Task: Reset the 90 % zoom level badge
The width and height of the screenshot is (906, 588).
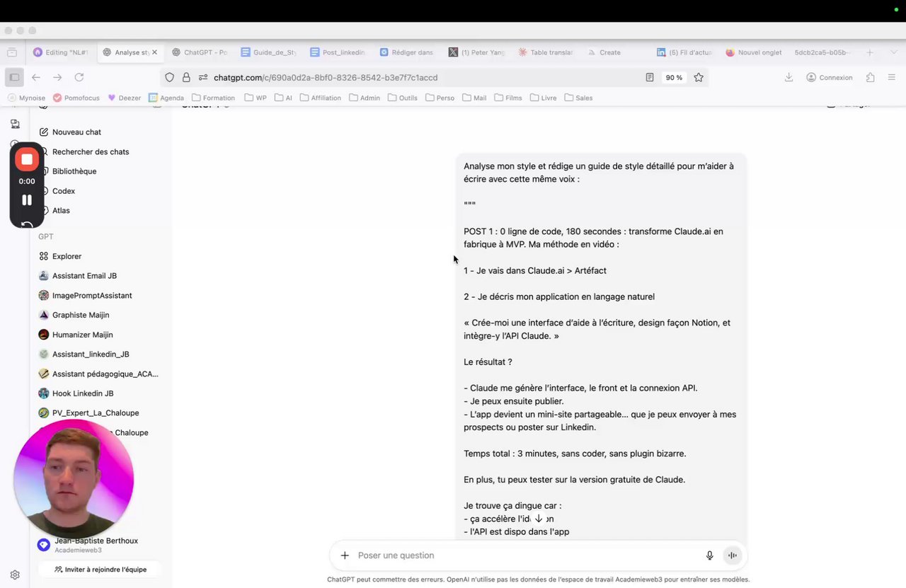Action: coord(674,77)
